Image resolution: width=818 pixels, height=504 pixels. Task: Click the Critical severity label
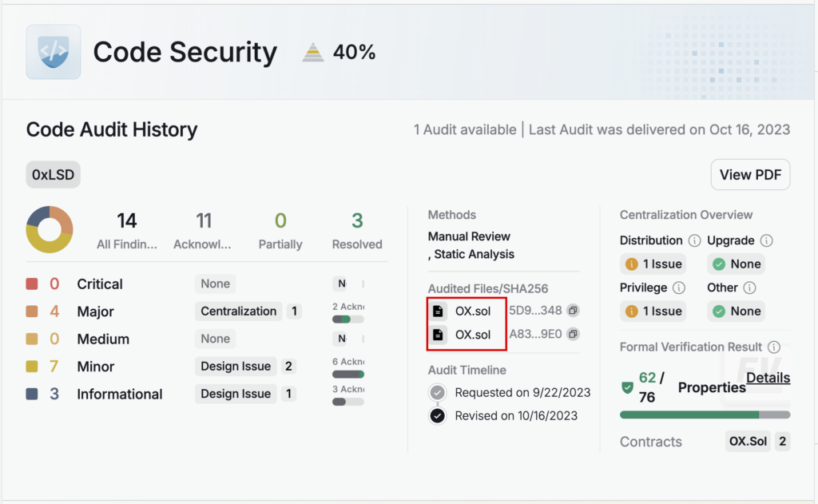[x=100, y=284]
